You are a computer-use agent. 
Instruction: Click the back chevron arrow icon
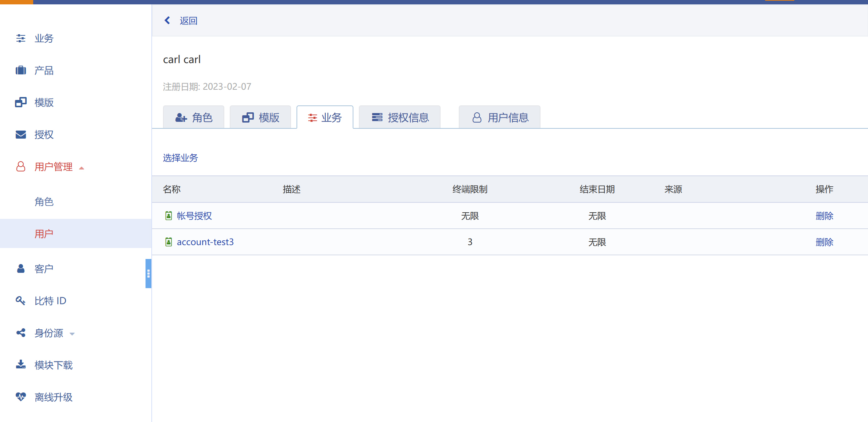click(x=167, y=20)
